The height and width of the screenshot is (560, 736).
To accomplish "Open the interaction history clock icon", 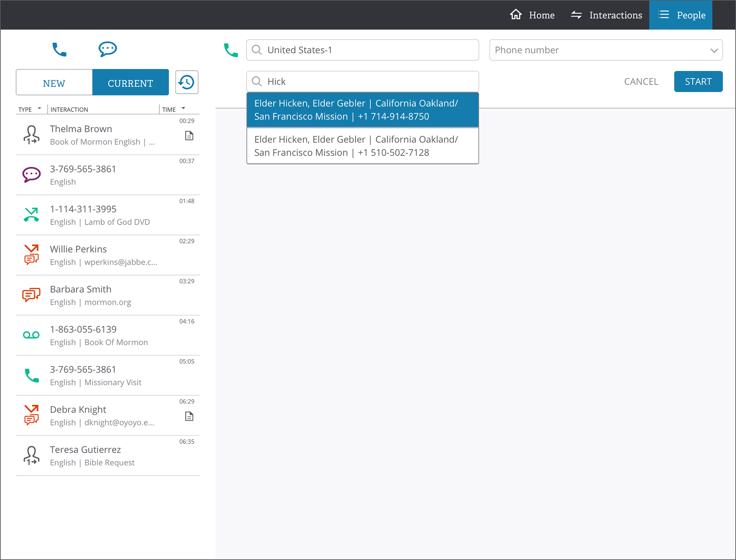I will click(x=187, y=82).
